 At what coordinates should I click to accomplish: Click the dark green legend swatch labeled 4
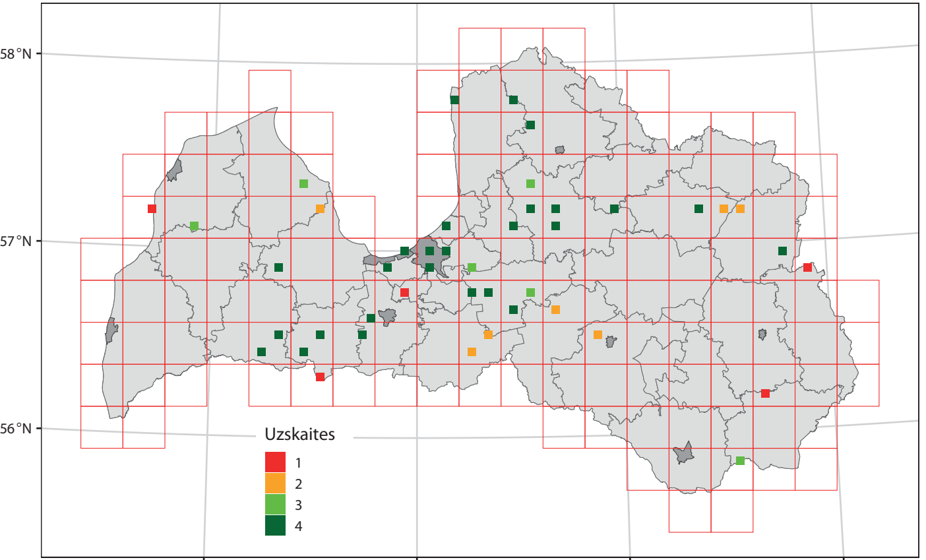pos(275,525)
